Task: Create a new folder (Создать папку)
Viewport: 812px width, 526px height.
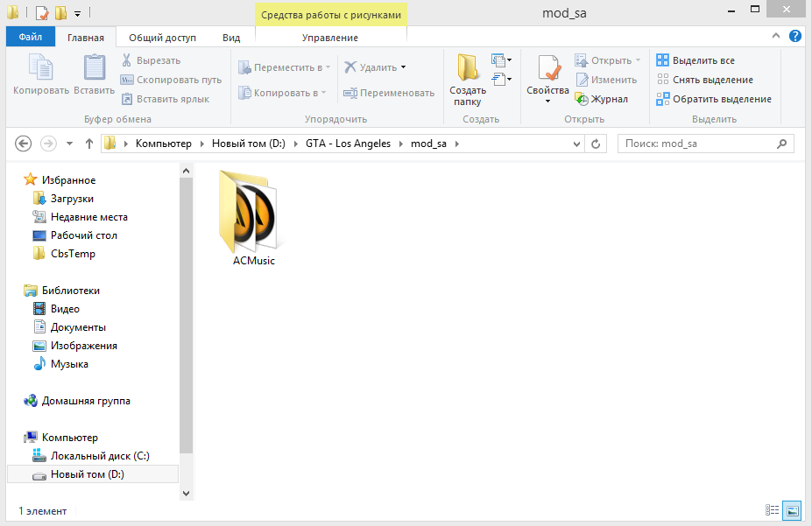Action: pos(468,79)
